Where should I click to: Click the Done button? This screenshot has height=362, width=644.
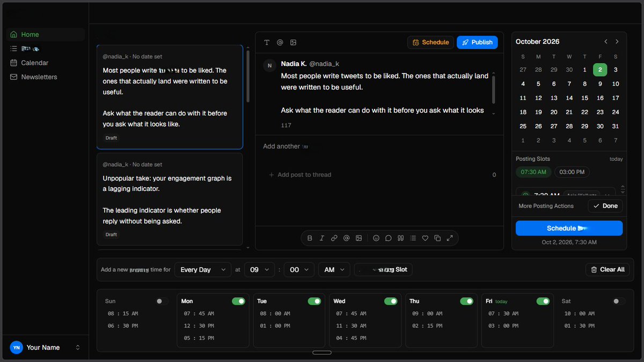point(605,206)
